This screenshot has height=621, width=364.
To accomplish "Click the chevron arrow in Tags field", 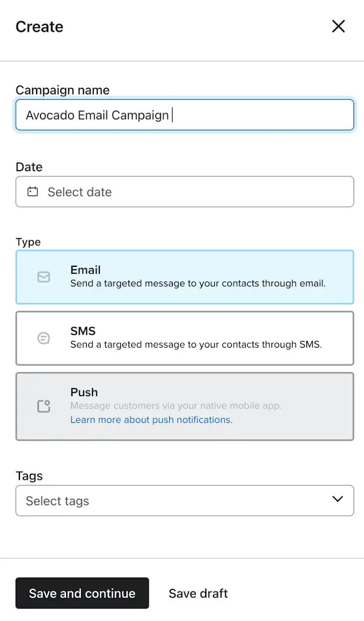I will click(338, 499).
